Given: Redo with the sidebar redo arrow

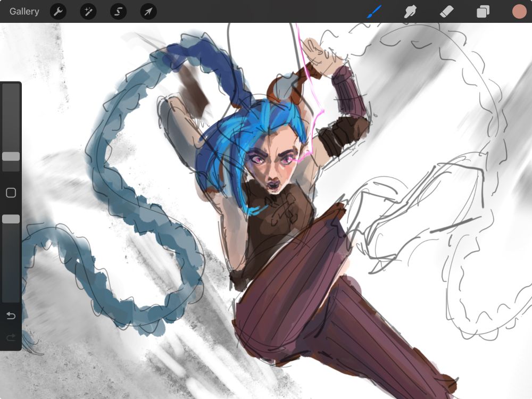Looking at the screenshot, I should (11, 337).
